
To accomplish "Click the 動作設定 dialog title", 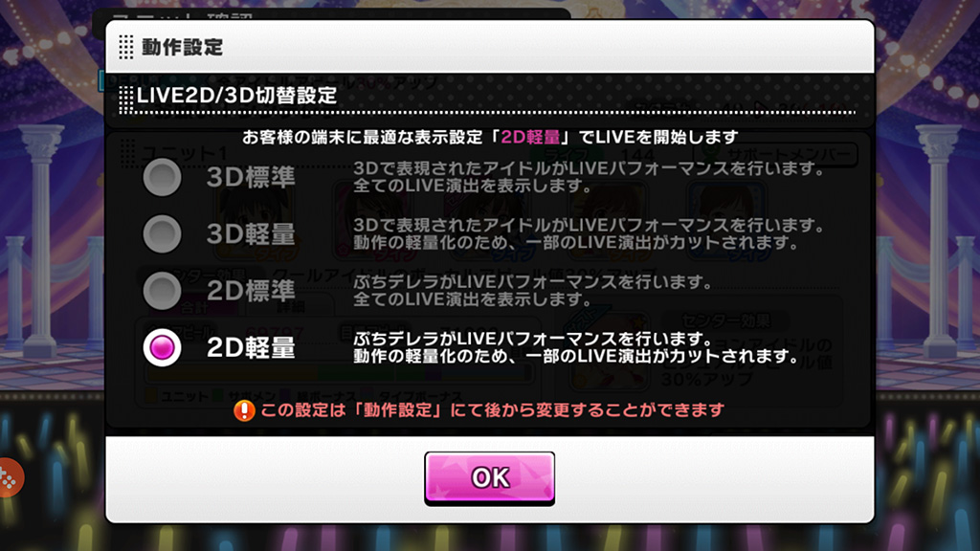I will click(x=183, y=47).
